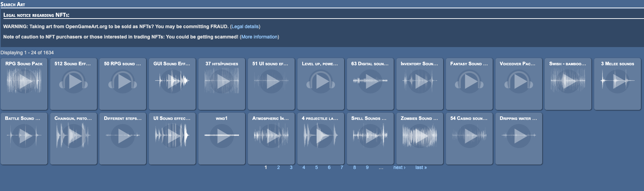Open the wind1 title text

(x=222, y=118)
